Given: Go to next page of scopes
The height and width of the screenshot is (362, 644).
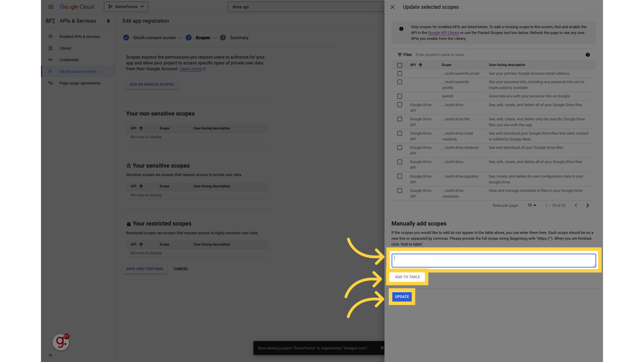Looking at the screenshot, I should click(x=588, y=205).
